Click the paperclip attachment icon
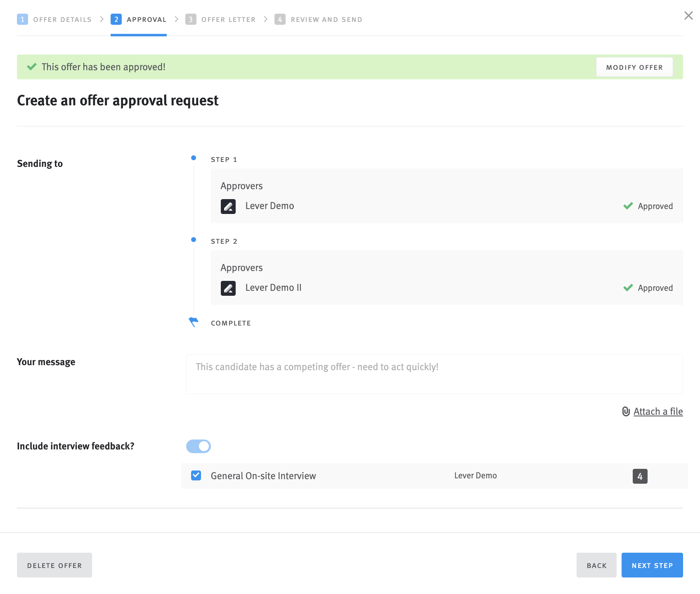This screenshot has height=594, width=700. 626,411
